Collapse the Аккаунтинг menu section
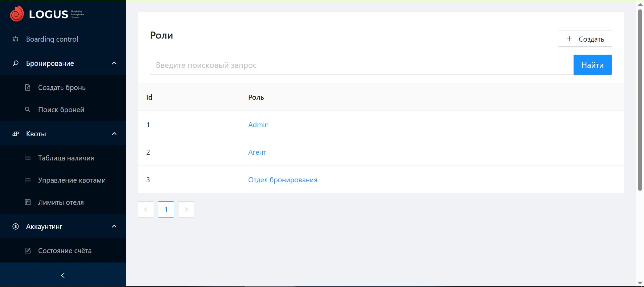The width and height of the screenshot is (644, 287). click(x=114, y=227)
